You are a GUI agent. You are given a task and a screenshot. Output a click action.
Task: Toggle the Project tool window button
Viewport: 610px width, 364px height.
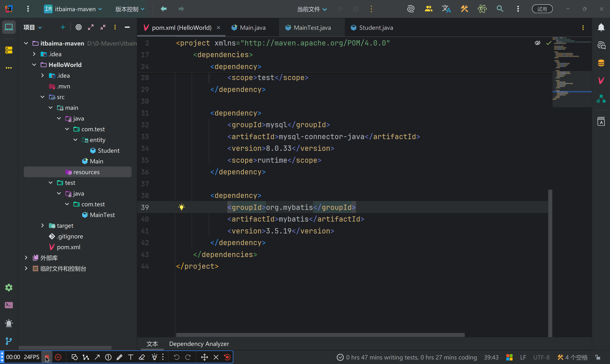9,27
